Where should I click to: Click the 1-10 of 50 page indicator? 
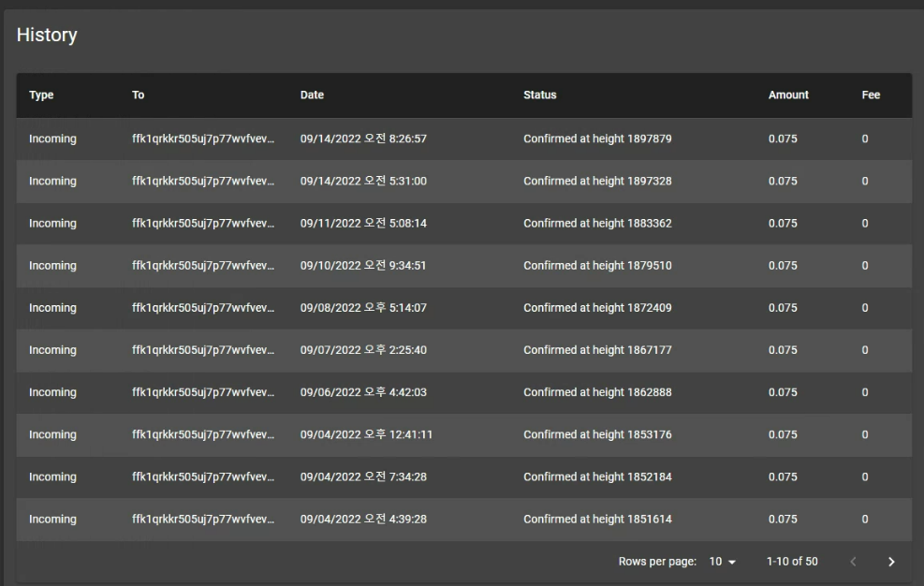click(792, 562)
